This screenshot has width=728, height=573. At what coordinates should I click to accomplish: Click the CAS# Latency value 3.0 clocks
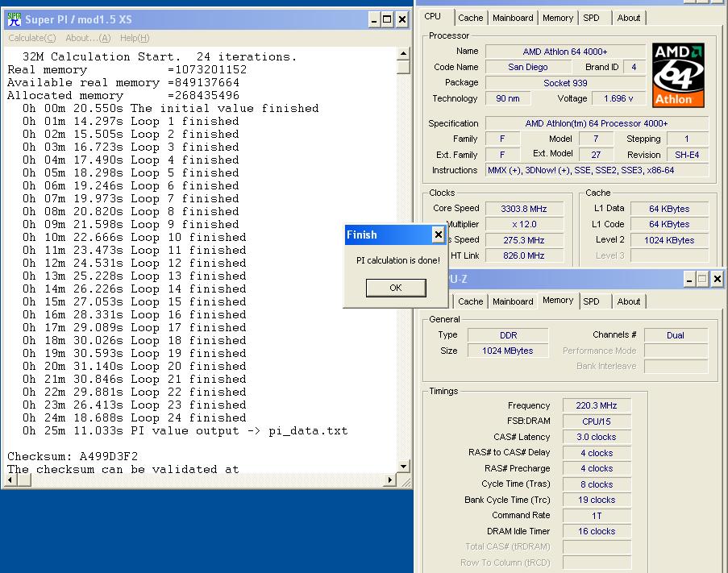point(597,437)
